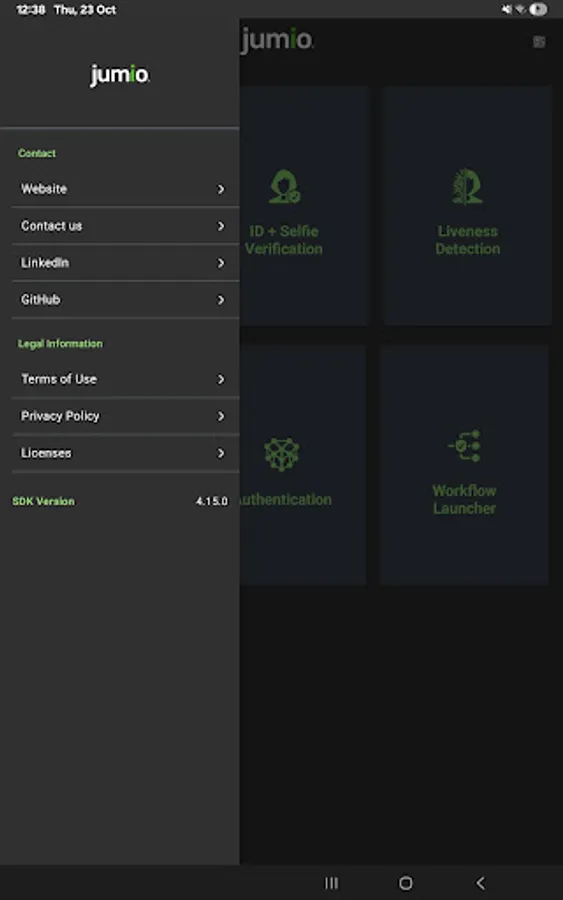The image size is (563, 900).
Task: Open the LinkedIn entry
Action: (x=125, y=263)
